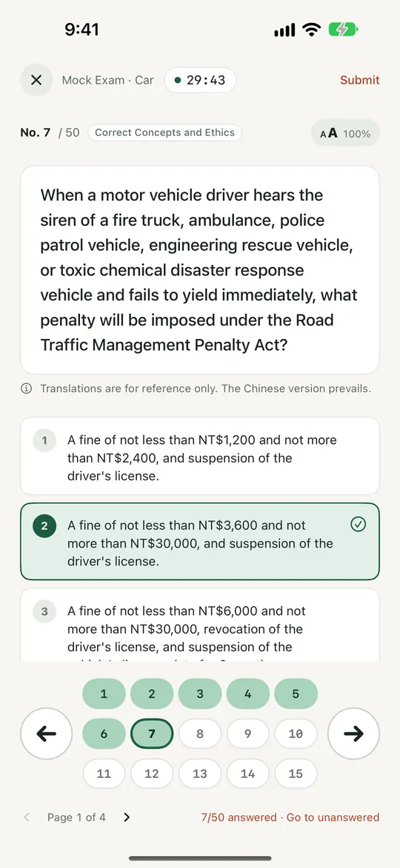Go to next page of question numbers
The image size is (400, 868).
click(x=127, y=817)
